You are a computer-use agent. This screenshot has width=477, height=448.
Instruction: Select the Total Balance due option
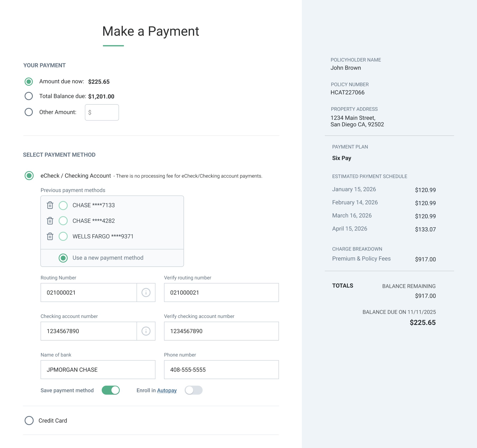pos(29,96)
